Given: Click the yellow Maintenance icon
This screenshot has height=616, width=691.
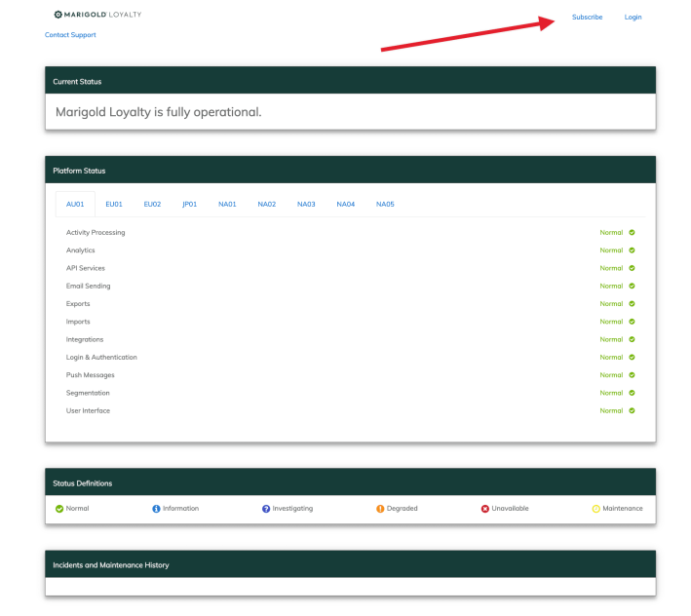Looking at the screenshot, I should click(595, 509).
